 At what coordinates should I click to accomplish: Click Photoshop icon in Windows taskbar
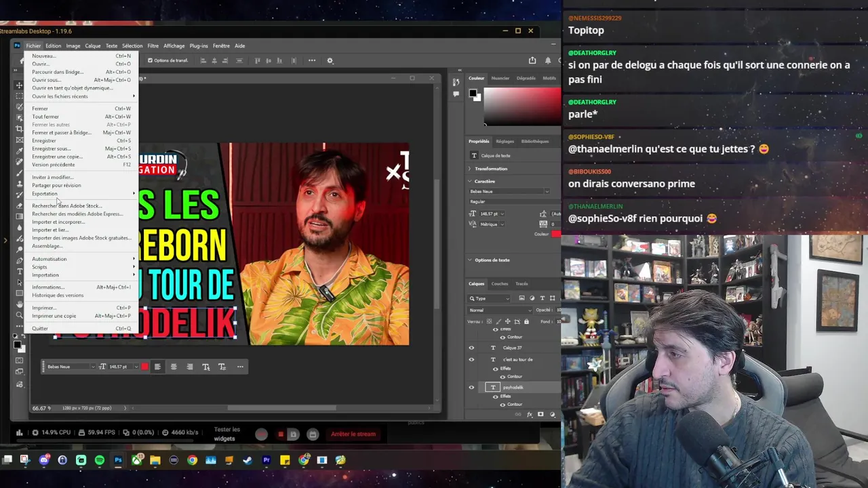coord(118,460)
